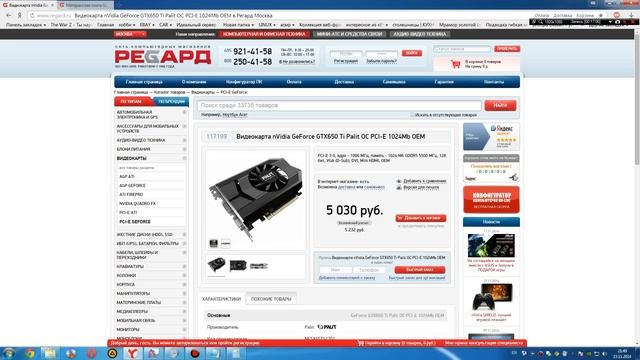Open "Гарантия" menu item

(x=444, y=82)
